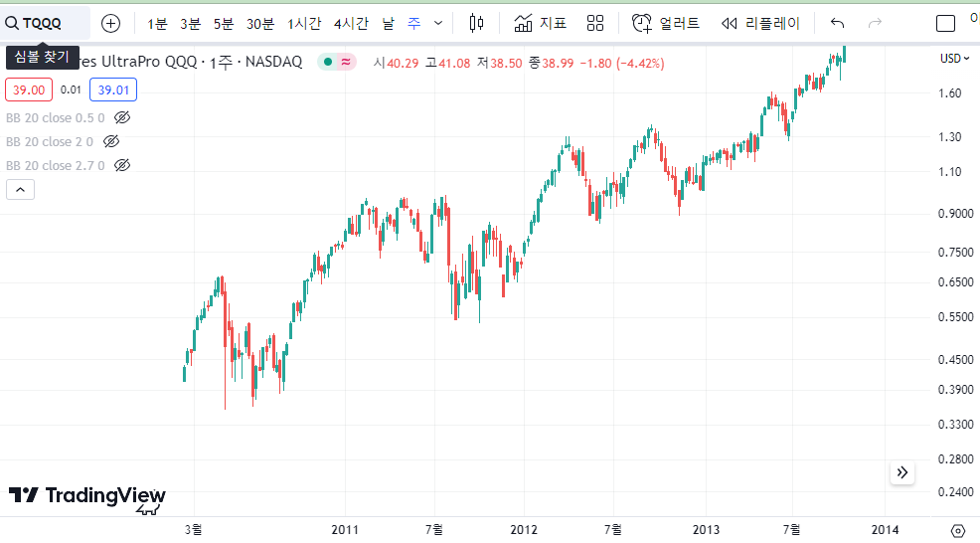Click the 2014 label on time axis

885,530
